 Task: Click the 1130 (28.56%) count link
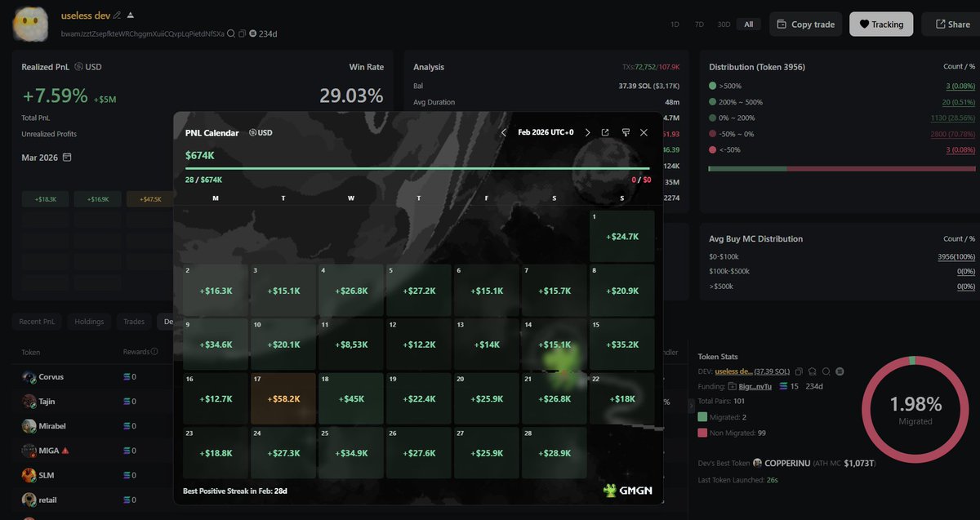pos(954,118)
